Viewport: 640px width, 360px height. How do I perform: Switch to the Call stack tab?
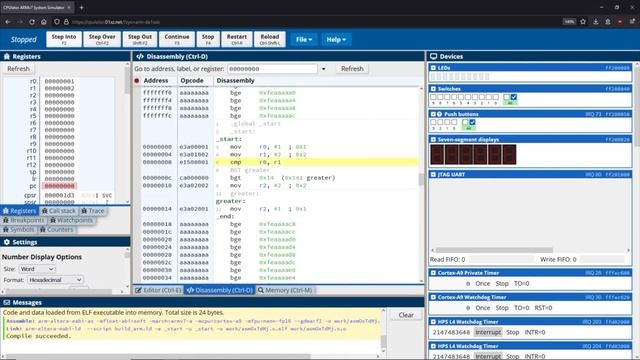pyautogui.click(x=59, y=211)
